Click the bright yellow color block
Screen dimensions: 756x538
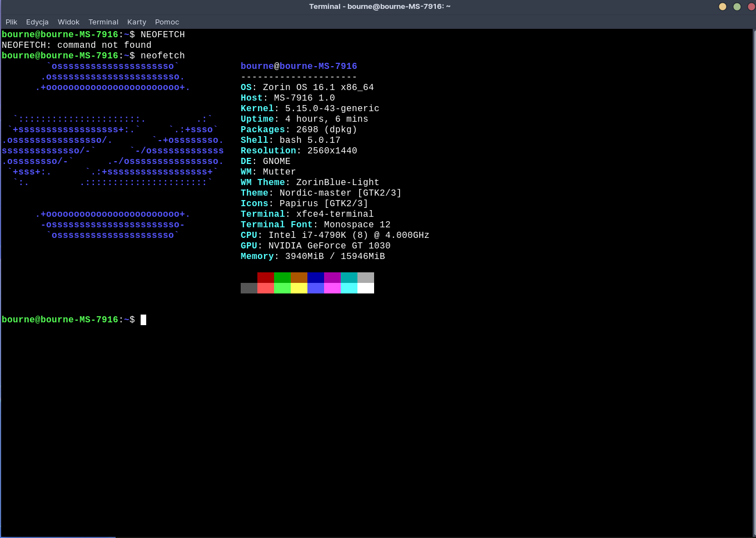point(299,288)
